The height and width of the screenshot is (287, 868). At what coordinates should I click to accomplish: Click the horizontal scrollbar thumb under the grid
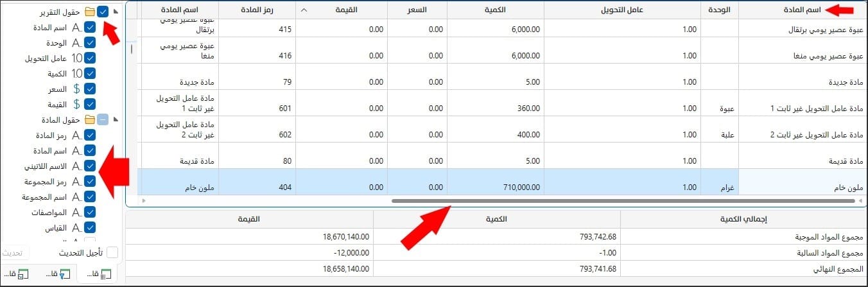click(623, 201)
